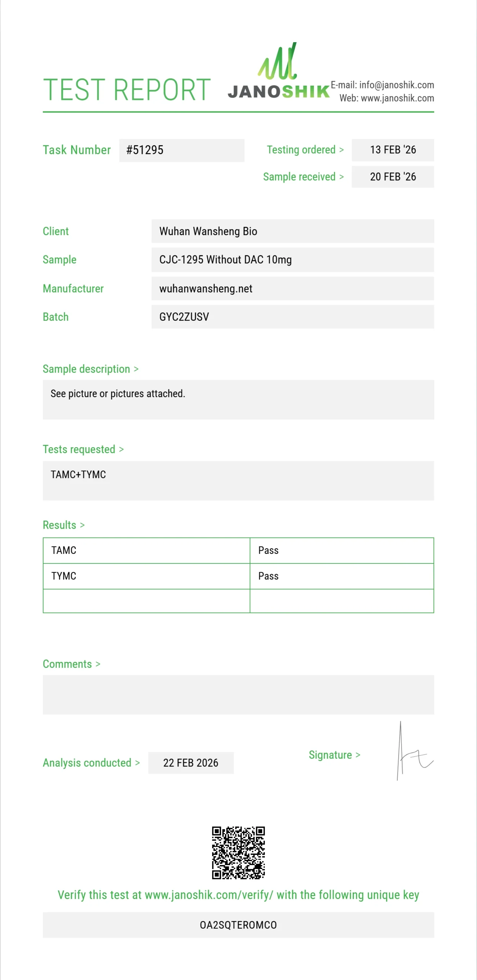
Task: Click the TEST REPORT heading
Action: (x=127, y=90)
